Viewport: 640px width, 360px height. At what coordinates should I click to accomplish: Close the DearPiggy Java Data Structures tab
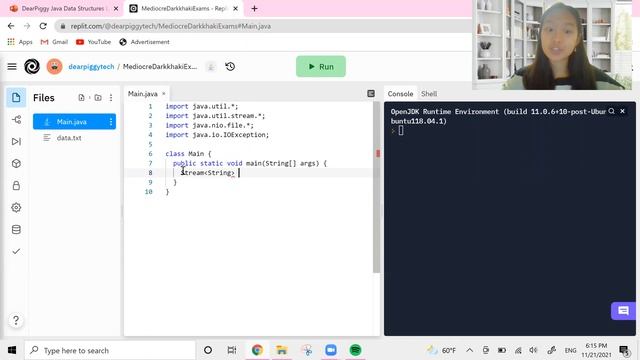point(116,9)
